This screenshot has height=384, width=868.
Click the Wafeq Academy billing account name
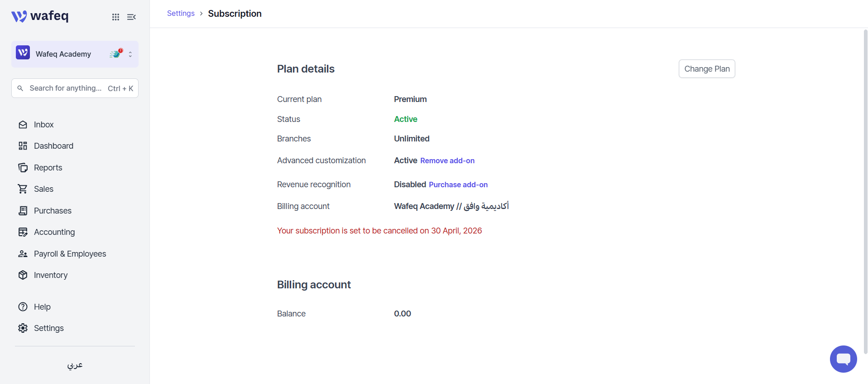pyautogui.click(x=451, y=206)
